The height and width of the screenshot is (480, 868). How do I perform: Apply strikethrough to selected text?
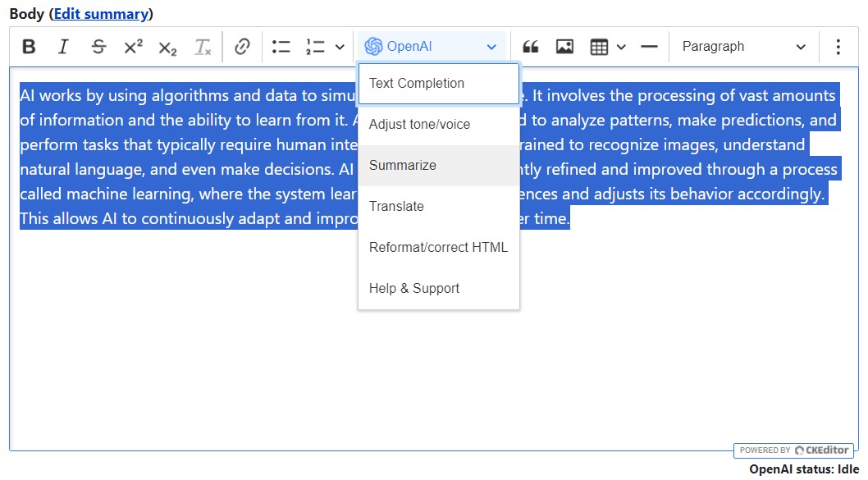[x=98, y=47]
